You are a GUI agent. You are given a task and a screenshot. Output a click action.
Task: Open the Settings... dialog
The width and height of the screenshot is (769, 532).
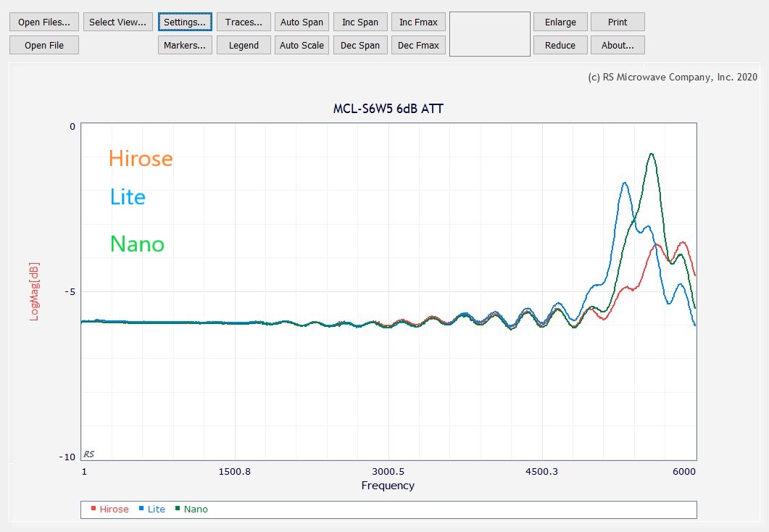pyautogui.click(x=185, y=22)
